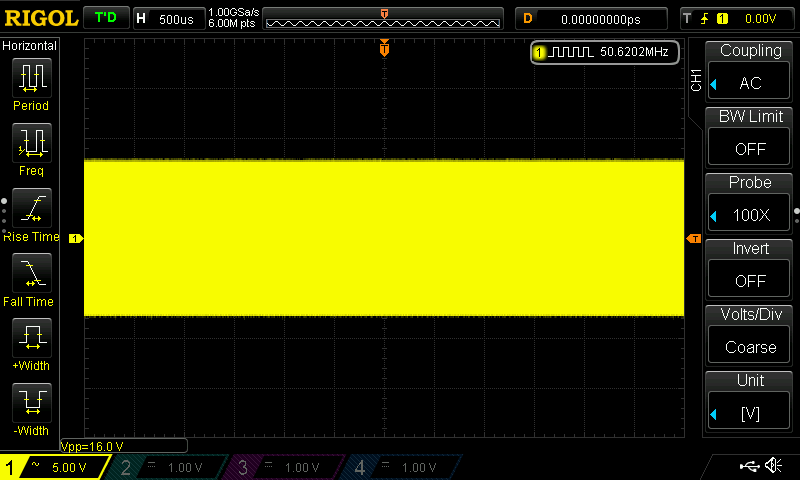Toggle Volts/Div Coarse setting
The height and width of the screenshot is (480, 800).
tap(749, 346)
